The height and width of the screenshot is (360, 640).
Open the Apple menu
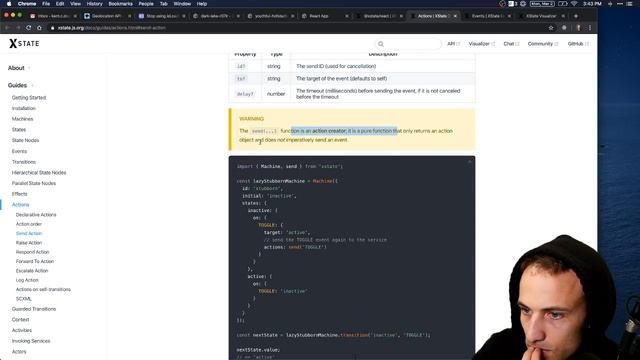click(9, 4)
